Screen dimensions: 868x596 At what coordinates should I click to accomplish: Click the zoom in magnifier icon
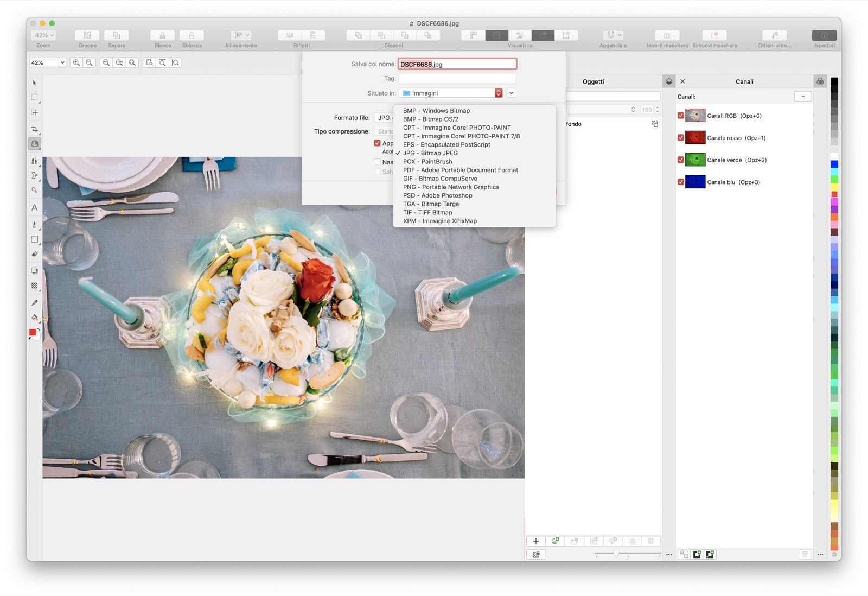(76, 63)
